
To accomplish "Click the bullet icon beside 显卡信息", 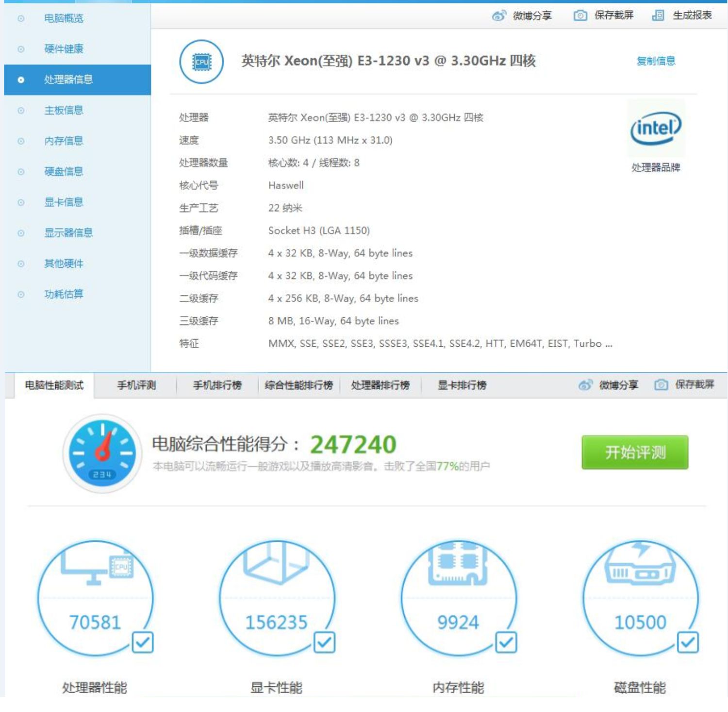I will click(x=21, y=202).
